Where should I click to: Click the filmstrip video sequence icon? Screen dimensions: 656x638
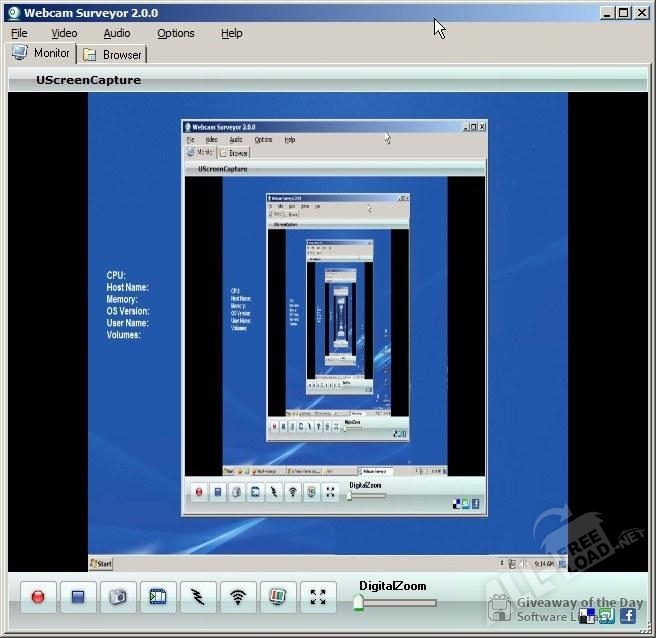coord(158,597)
